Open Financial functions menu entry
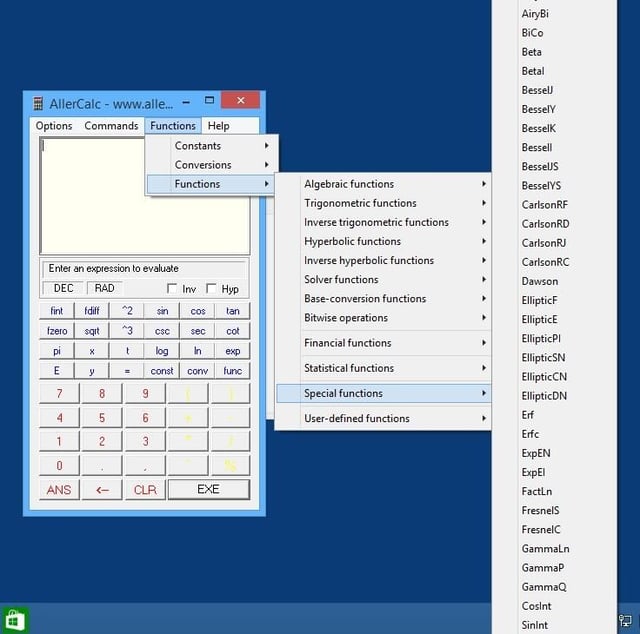The width and height of the screenshot is (640, 634). (383, 343)
